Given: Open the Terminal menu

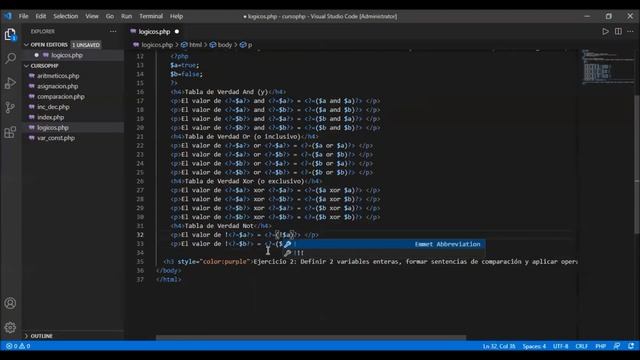Looking at the screenshot, I should coord(151,16).
